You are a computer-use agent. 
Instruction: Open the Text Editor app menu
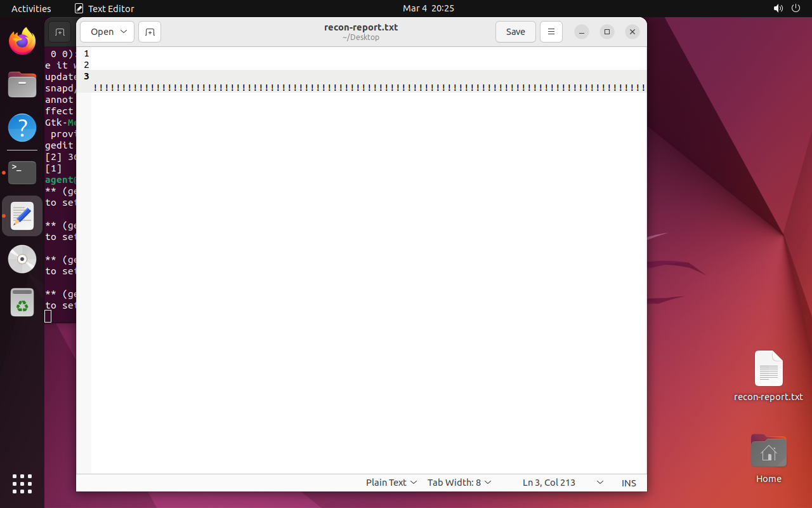coord(105,8)
